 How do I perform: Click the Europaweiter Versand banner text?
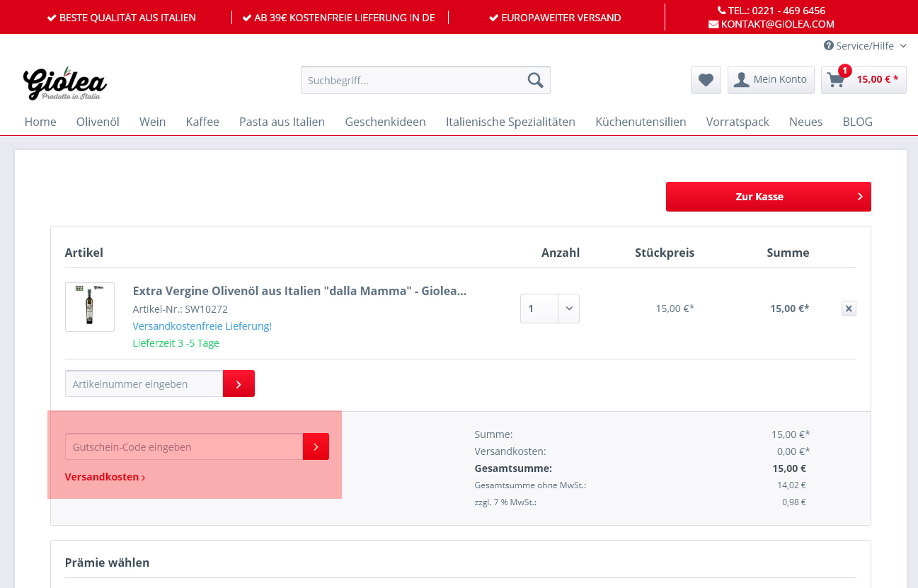point(555,18)
